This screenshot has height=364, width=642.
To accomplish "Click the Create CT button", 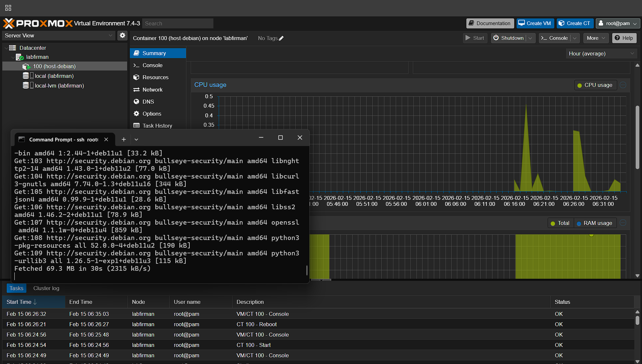I will 575,23.
